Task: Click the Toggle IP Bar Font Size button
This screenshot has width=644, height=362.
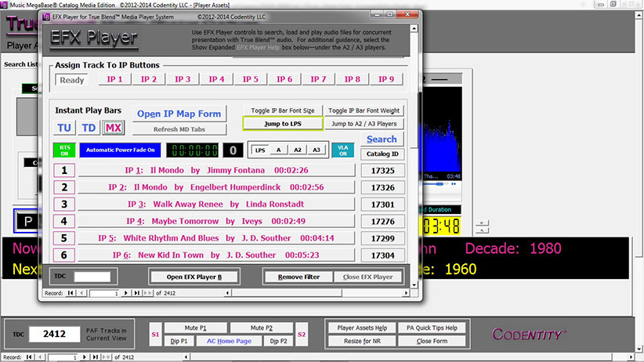Action: 282,110
